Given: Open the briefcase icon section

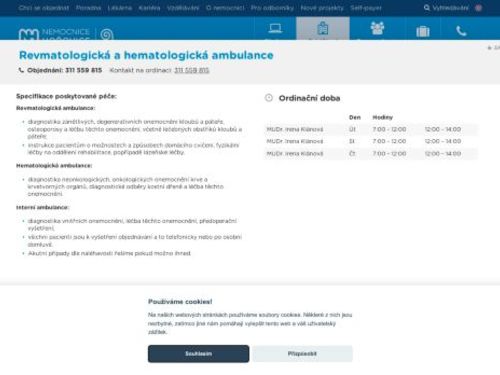Looking at the screenshot, I should click(x=423, y=31).
